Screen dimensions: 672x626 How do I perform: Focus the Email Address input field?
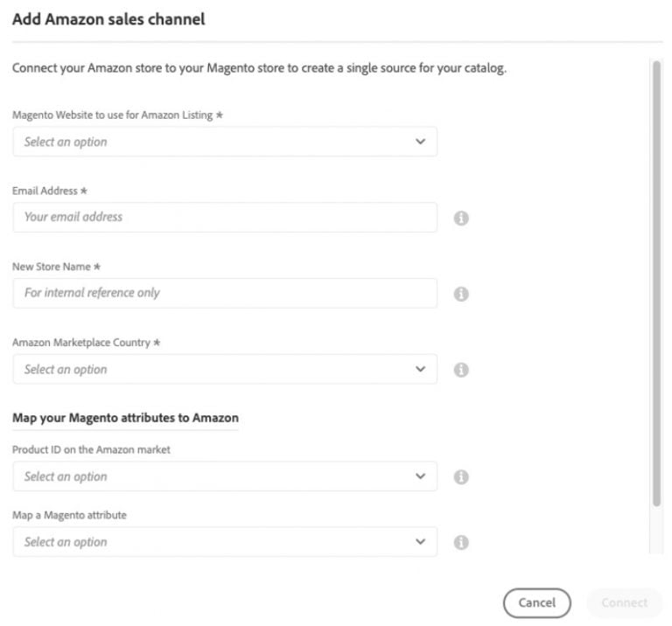click(x=225, y=217)
